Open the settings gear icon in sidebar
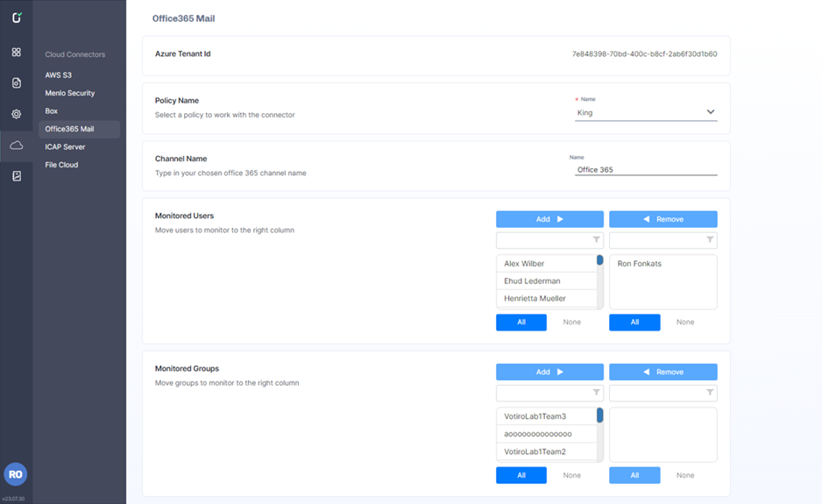 pyautogui.click(x=17, y=114)
